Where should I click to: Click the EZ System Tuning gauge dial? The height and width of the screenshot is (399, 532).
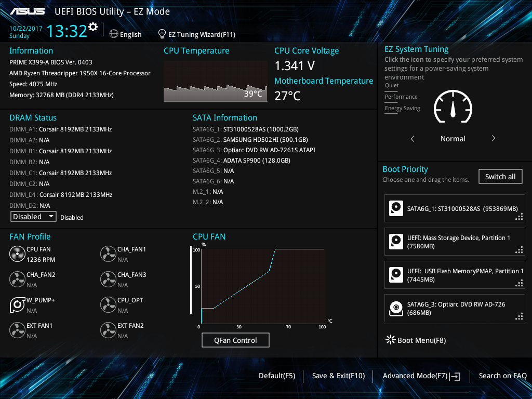pyautogui.click(x=453, y=107)
